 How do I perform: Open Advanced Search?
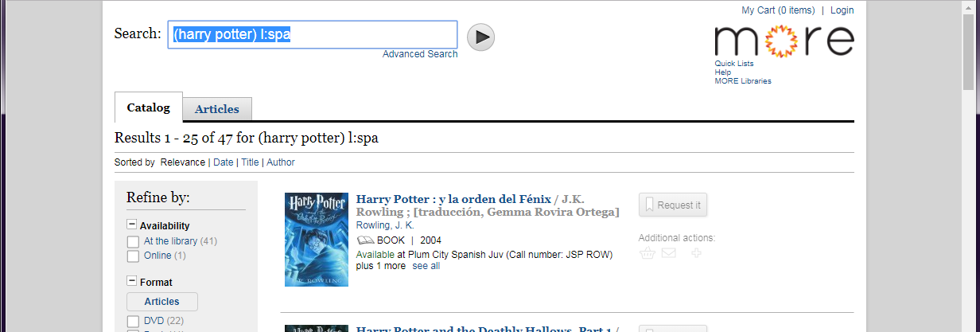pyautogui.click(x=420, y=54)
